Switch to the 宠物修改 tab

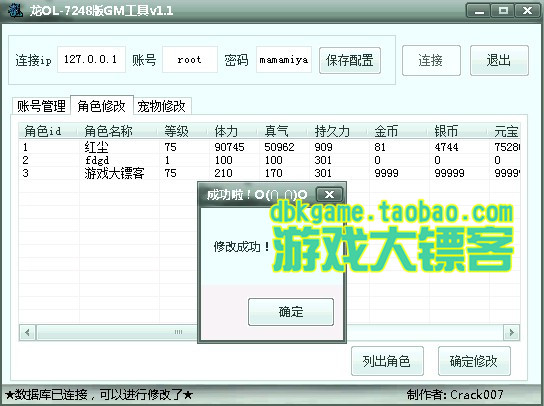click(x=162, y=106)
